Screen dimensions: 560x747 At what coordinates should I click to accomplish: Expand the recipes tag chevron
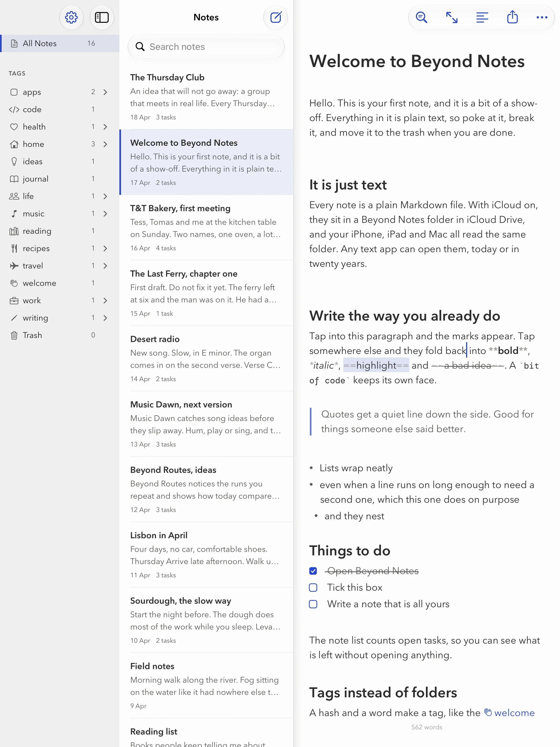105,249
